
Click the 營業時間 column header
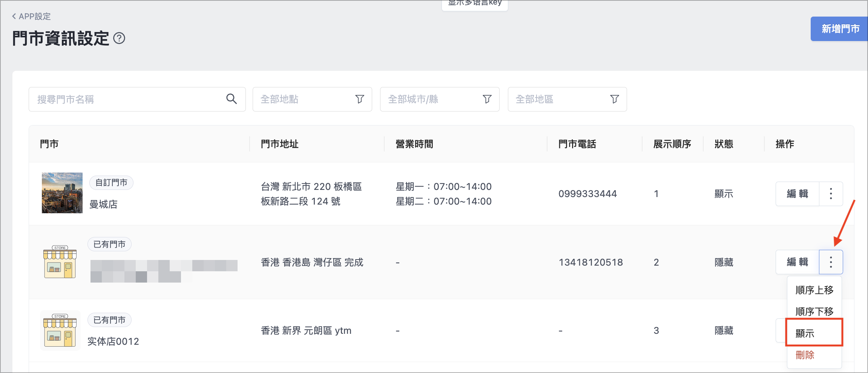[414, 144]
